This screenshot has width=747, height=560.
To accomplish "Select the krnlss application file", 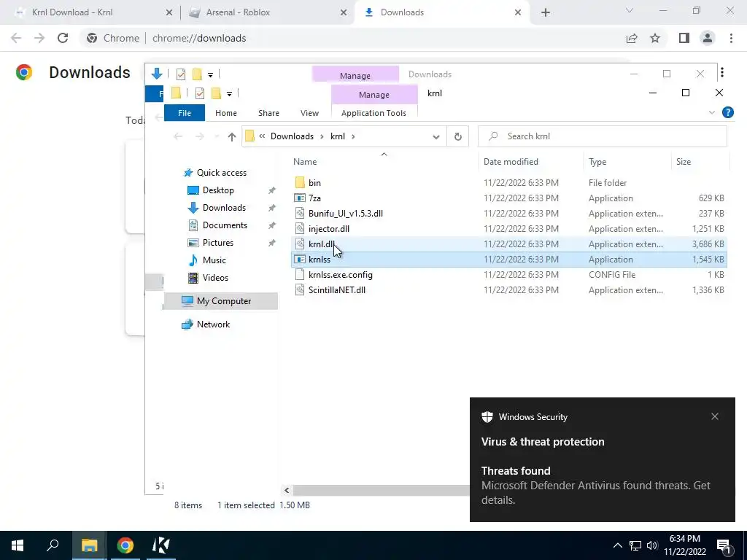I will (508, 260).
